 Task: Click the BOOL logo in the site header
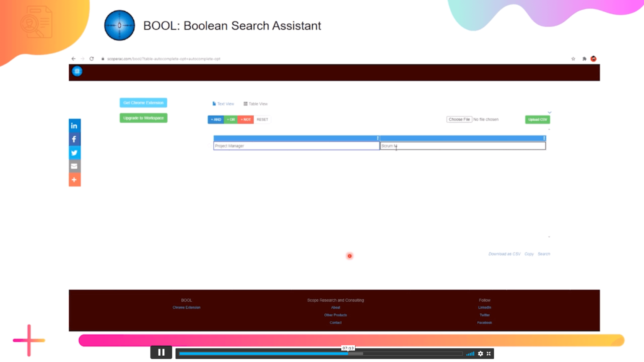point(77,71)
